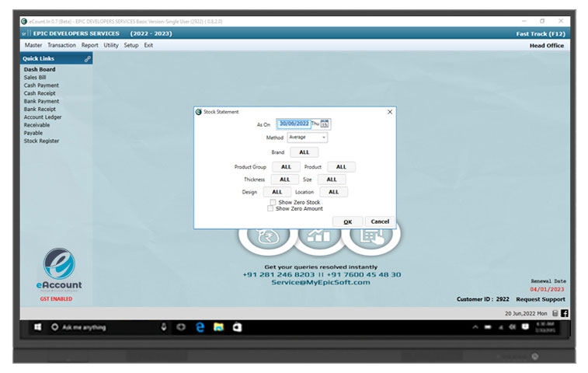This screenshot has width=588, height=373.
Task: Click the Head Office label
Action: [547, 45]
